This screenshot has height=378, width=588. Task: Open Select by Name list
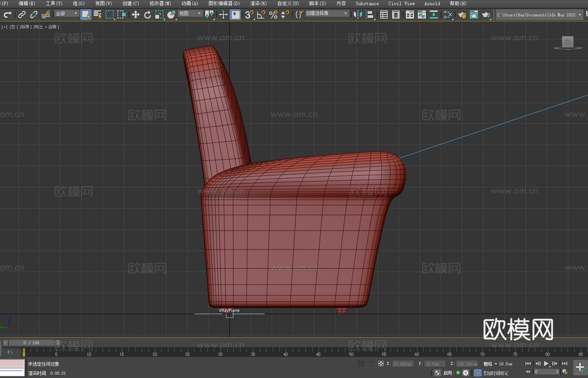click(98, 14)
